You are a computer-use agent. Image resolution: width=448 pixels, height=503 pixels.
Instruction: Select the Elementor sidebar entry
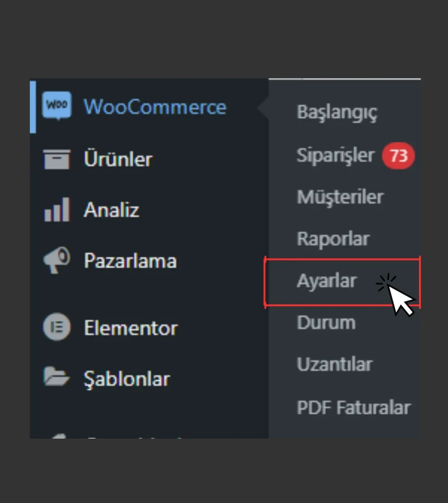click(x=130, y=328)
